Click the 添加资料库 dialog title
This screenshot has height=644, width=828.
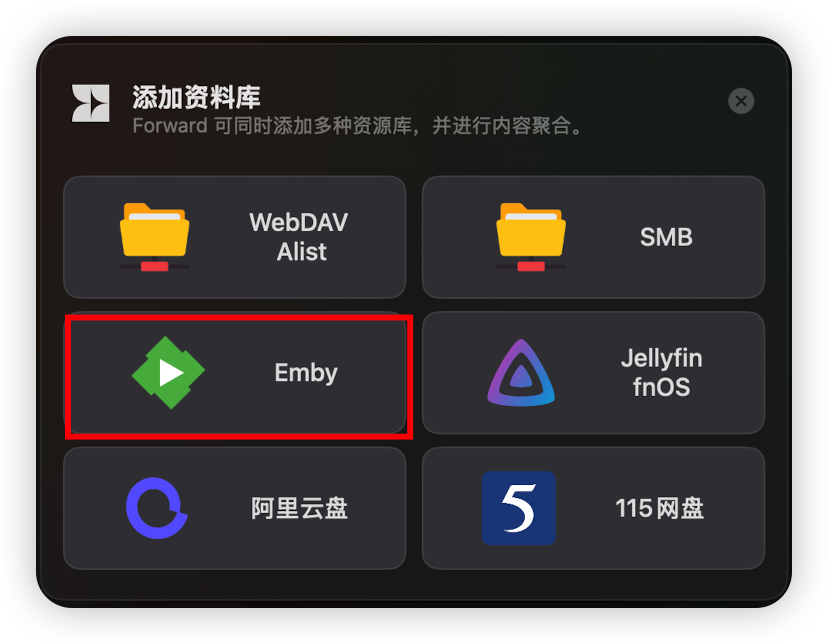coord(196,97)
